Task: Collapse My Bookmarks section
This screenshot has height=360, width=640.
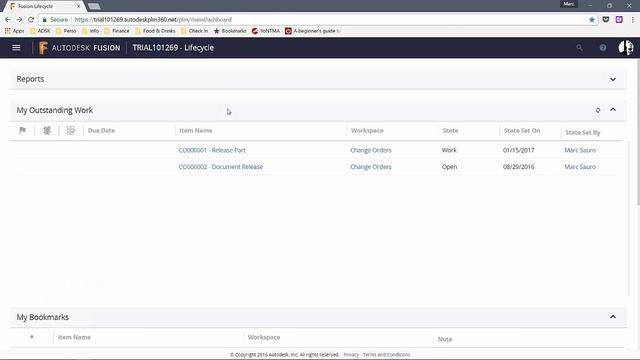Action: pos(613,317)
